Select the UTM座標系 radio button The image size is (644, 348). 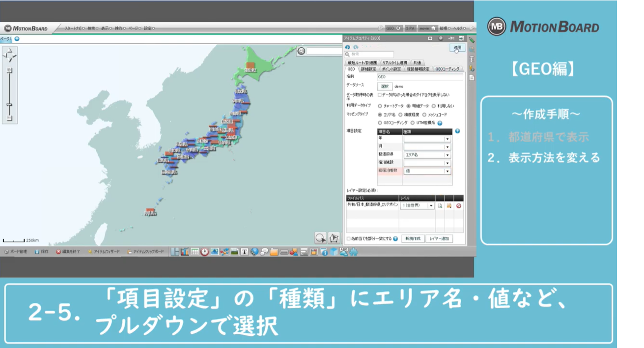pyautogui.click(x=412, y=123)
